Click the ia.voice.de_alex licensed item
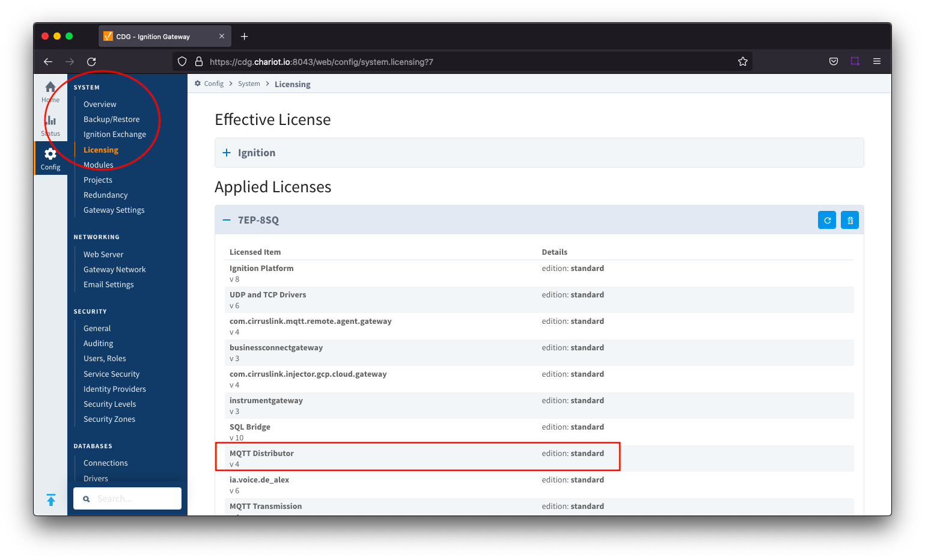 (x=260, y=479)
